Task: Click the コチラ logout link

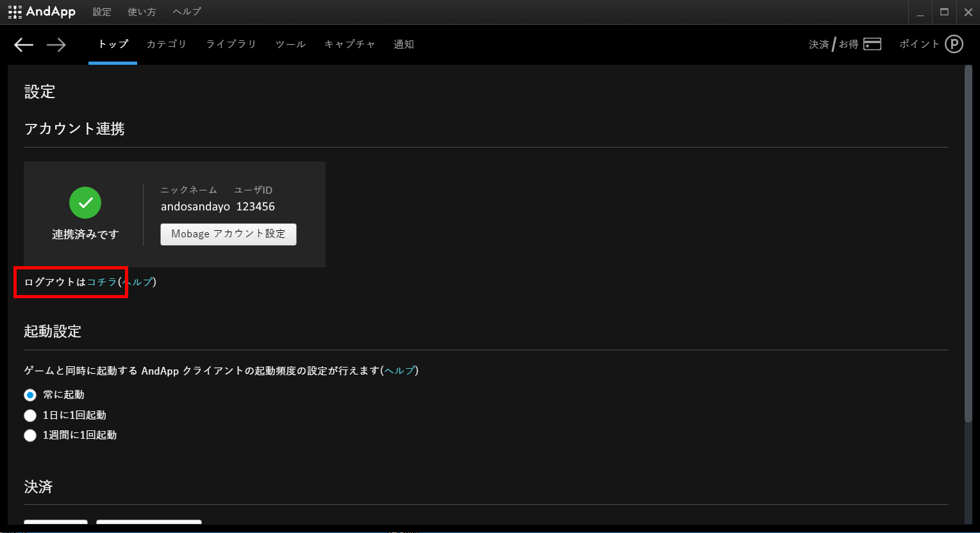Action: point(102,282)
